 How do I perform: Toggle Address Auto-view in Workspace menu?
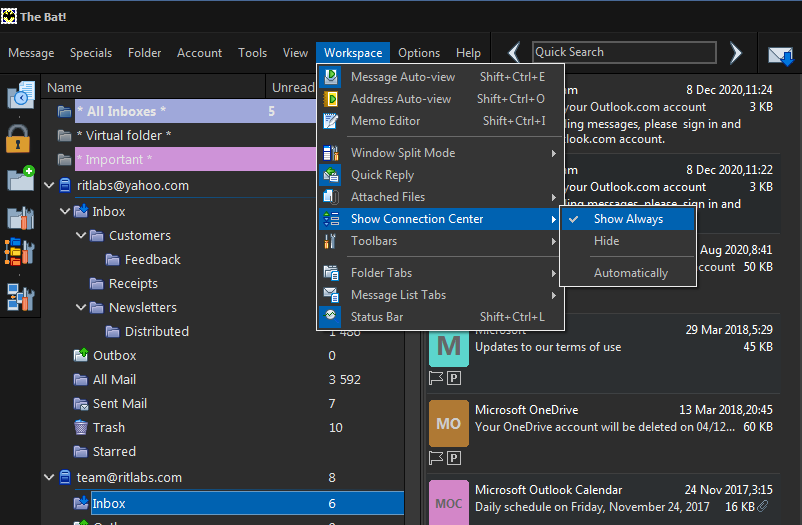click(x=440, y=99)
